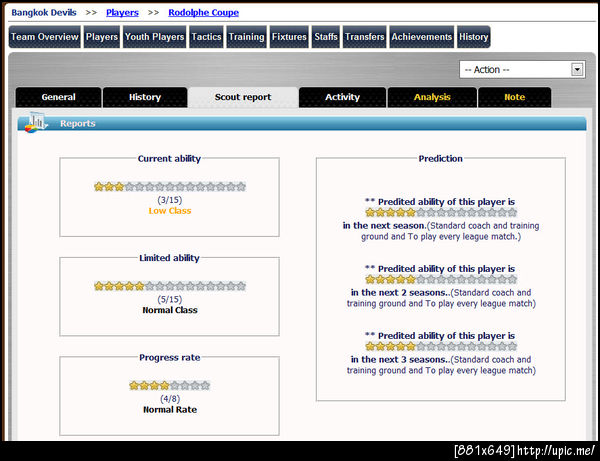Click next 3 seasons prediction star bar
This screenshot has width=600, height=461.
(441, 347)
